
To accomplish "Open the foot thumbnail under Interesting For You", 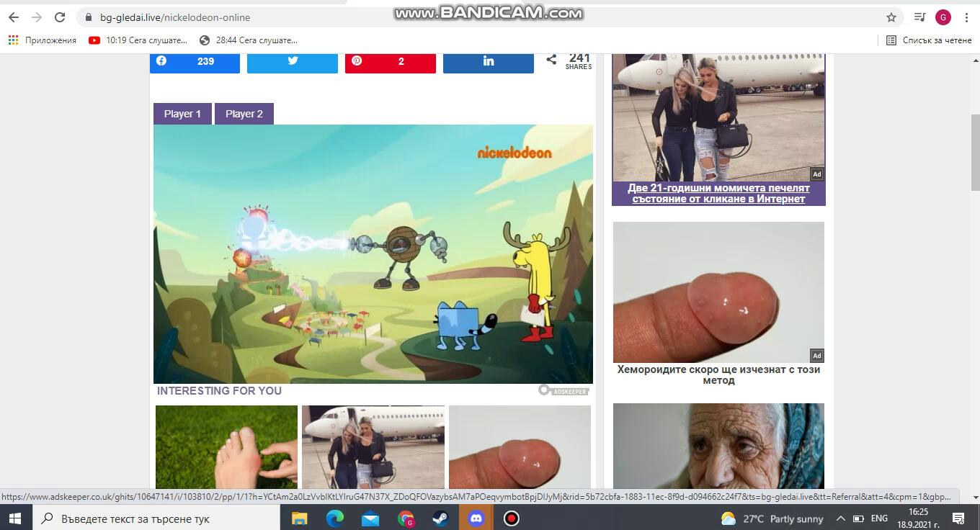I will click(x=226, y=447).
